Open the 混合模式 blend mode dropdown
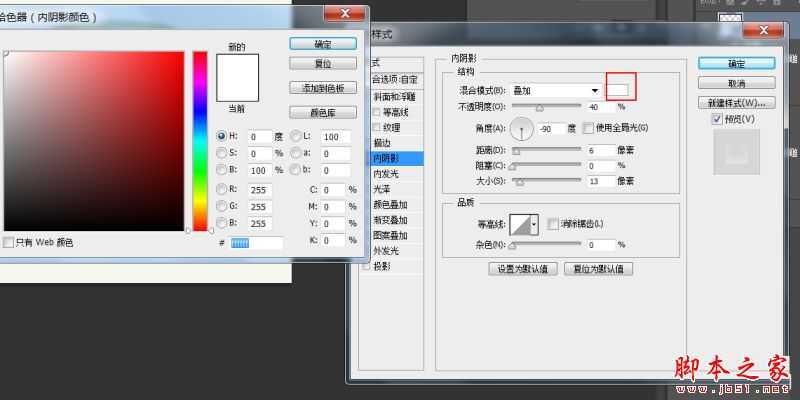 555,91
